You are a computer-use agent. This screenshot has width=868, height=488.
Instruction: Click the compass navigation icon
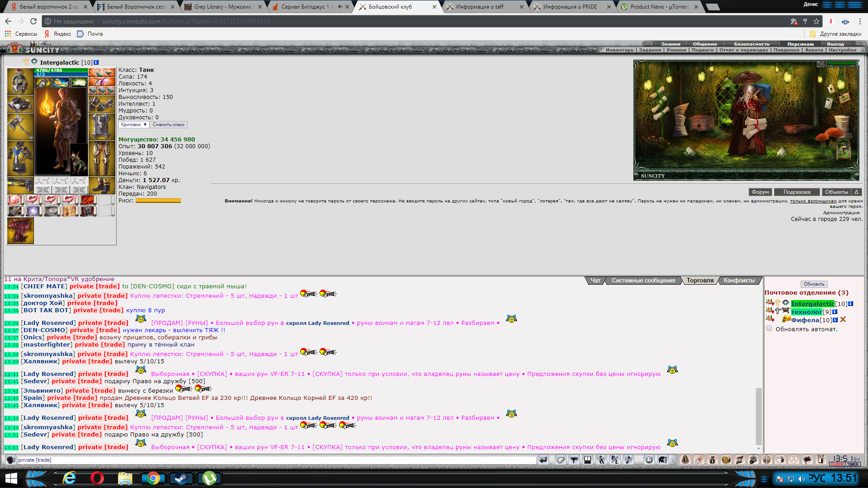699,460
